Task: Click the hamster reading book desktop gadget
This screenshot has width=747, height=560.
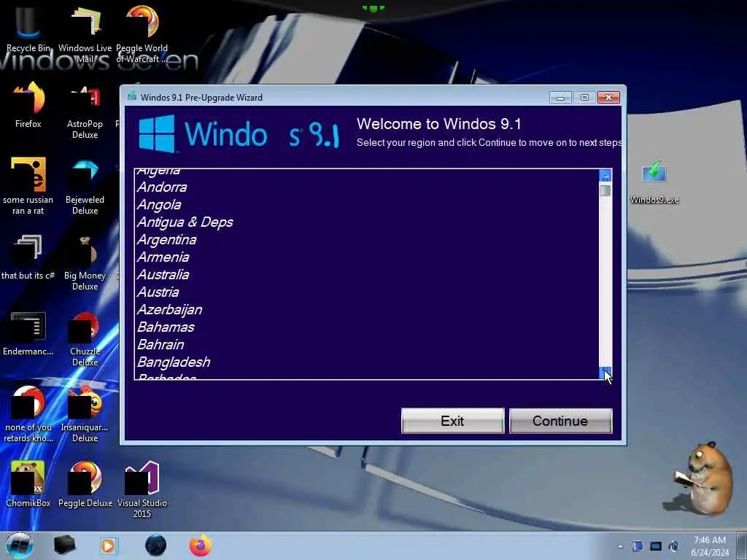Action: pos(704,478)
